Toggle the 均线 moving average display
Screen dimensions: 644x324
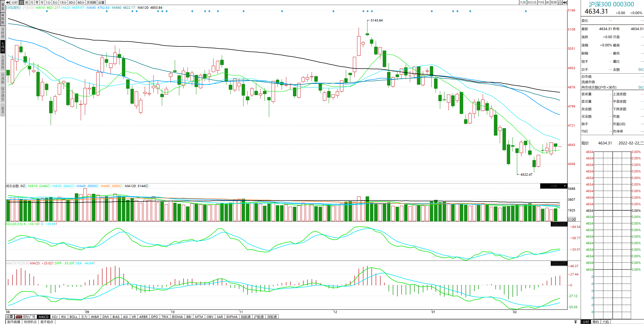[x=541, y=3]
